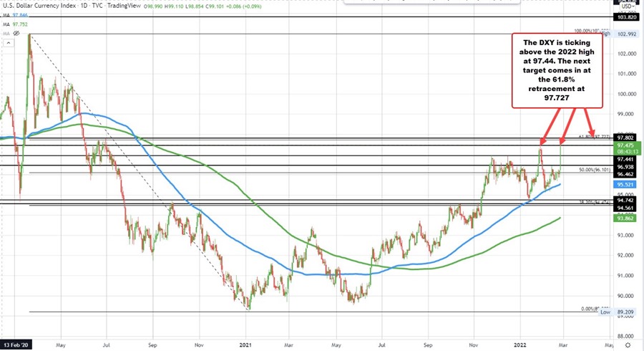
Task: Click the 100.000 price axis label
Action: 626,94
